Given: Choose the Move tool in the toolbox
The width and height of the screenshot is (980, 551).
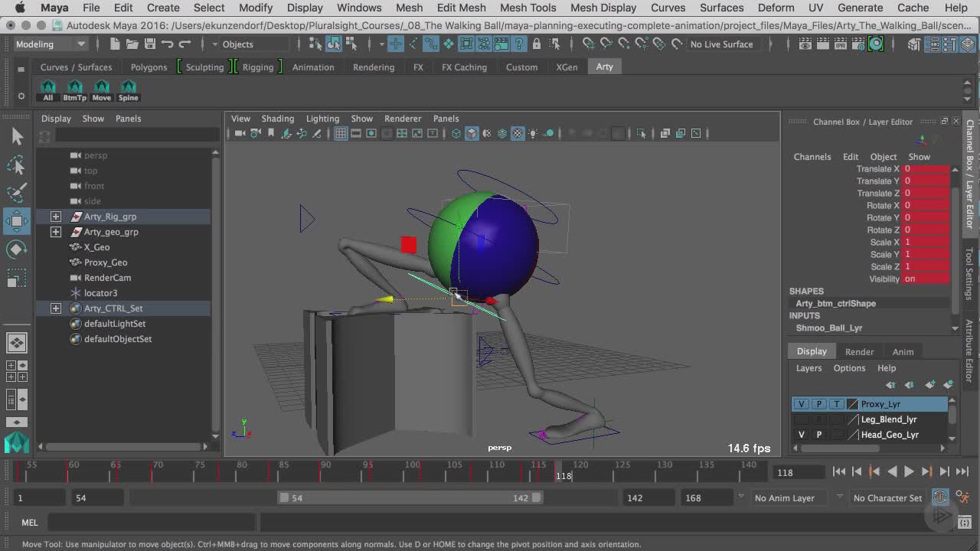Looking at the screenshot, I should tap(17, 221).
